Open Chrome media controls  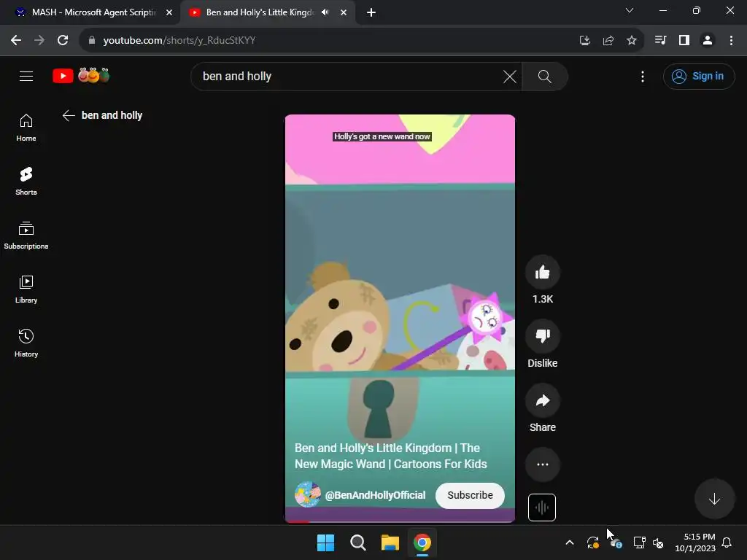pos(660,41)
